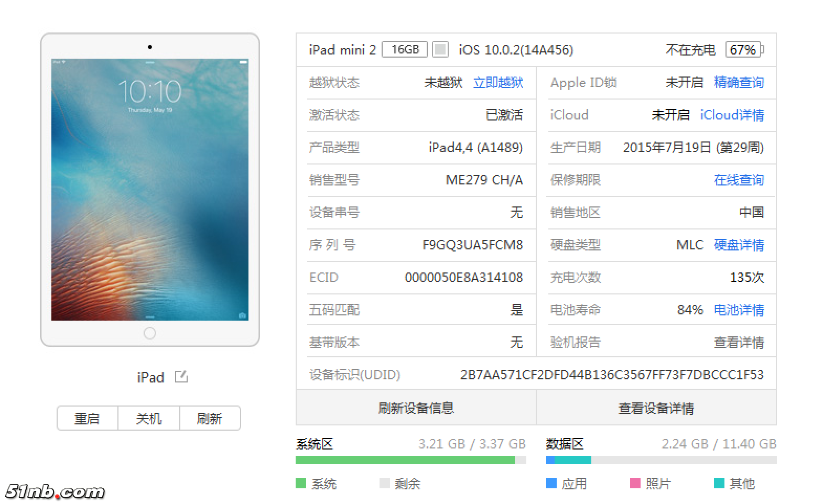
Task: Click the gray 剩余 legend square
Action: tap(384, 483)
